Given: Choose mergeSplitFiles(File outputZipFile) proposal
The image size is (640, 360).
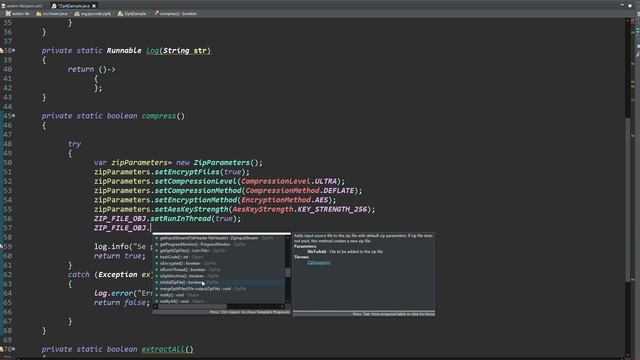Looking at the screenshot, I should point(220,289).
